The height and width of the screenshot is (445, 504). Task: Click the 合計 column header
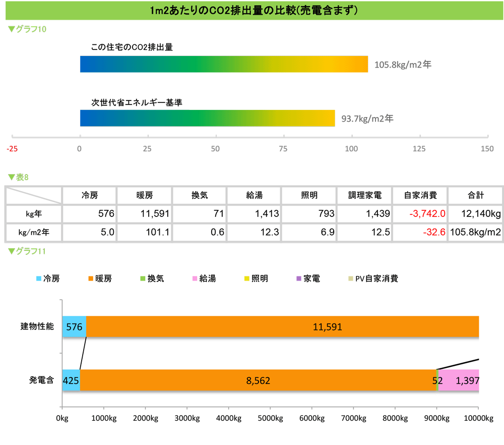tap(475, 195)
